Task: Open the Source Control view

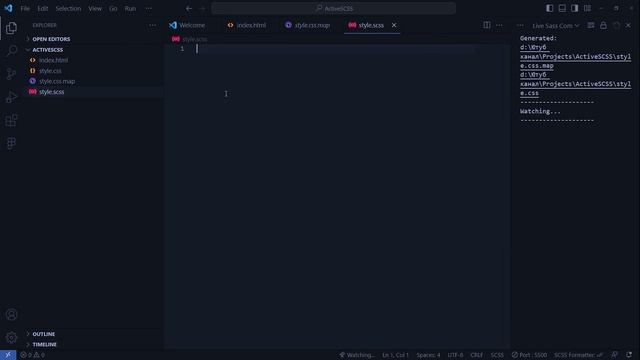Action: pyautogui.click(x=11, y=74)
